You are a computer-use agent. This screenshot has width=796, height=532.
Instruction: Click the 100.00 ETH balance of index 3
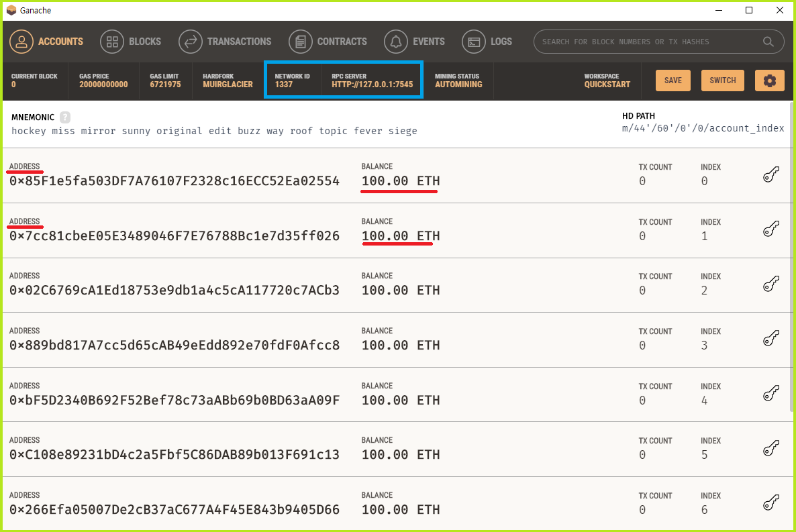tap(401, 345)
